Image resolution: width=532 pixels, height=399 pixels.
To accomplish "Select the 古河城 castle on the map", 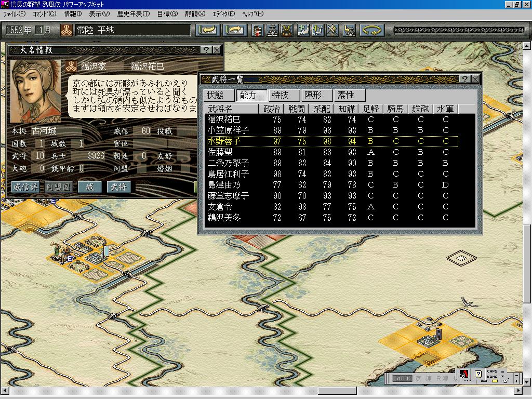I will click(97, 257).
